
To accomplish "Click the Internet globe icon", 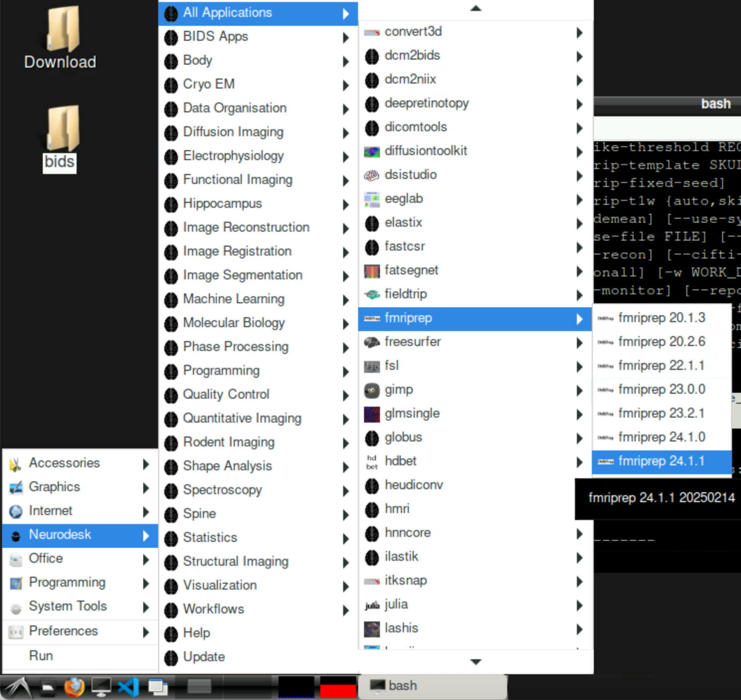I will click(x=16, y=511).
